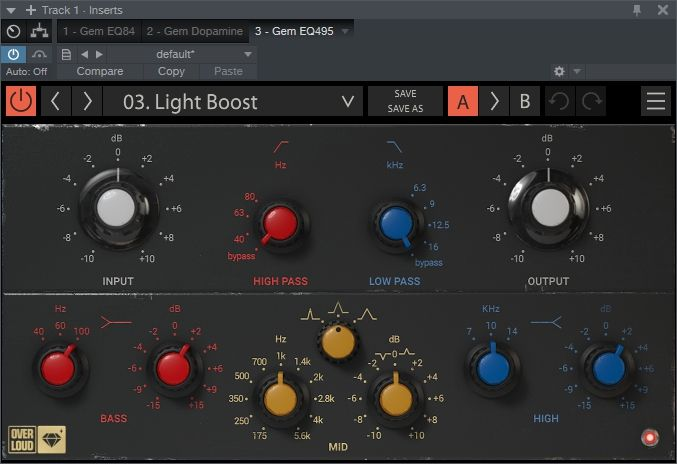Open the 03. Light Boost preset dropdown
This screenshot has width=677, height=464.
pos(233,101)
